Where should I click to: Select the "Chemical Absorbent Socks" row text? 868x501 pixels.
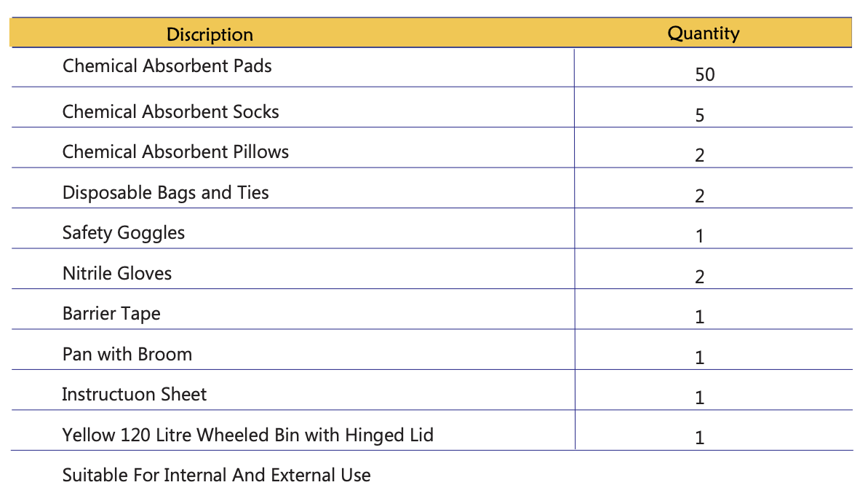pyautogui.click(x=171, y=112)
